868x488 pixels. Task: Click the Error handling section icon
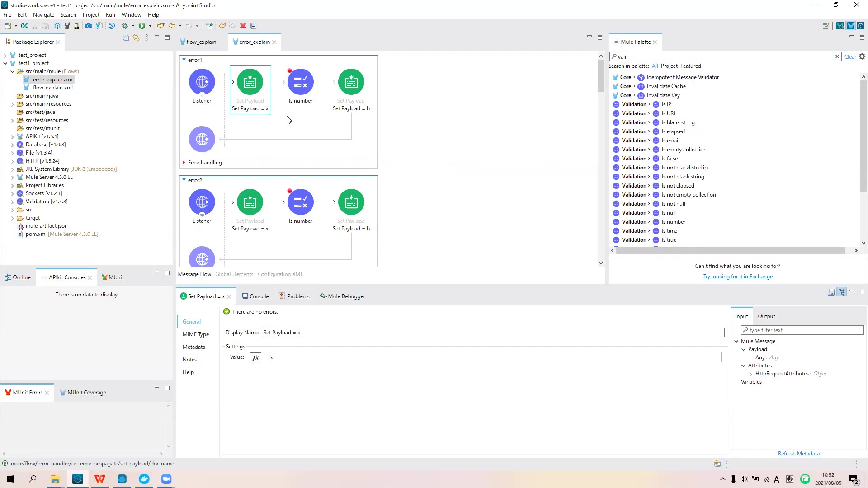click(184, 162)
